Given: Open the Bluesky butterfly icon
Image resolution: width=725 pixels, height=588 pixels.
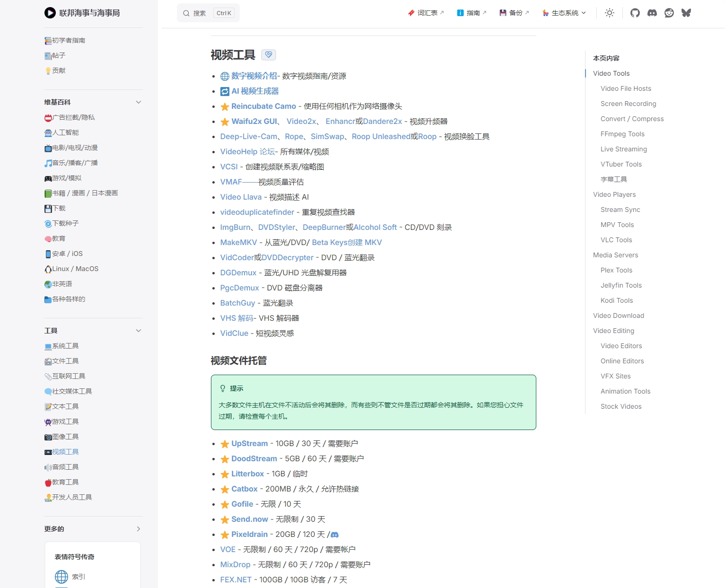Looking at the screenshot, I should tap(686, 13).
